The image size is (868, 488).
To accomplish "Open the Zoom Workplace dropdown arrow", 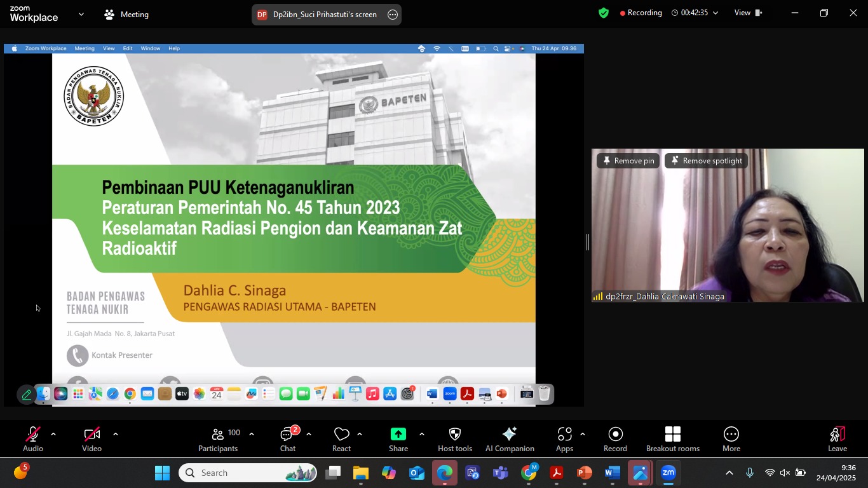I will point(81,14).
